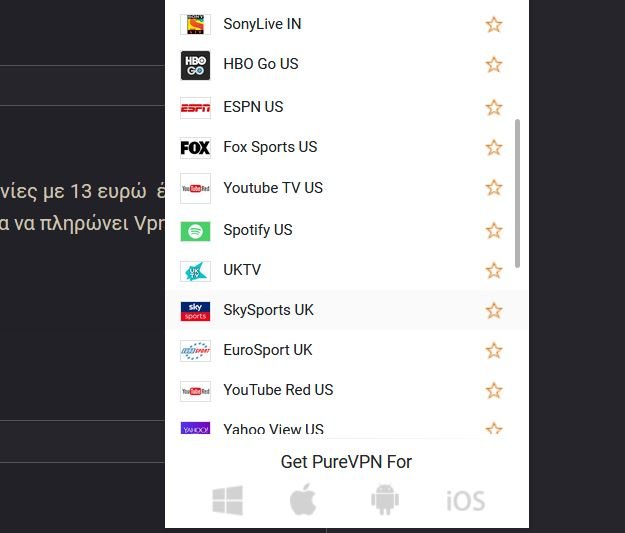
Task: Open PureVPN iOS download
Action: tap(466, 501)
